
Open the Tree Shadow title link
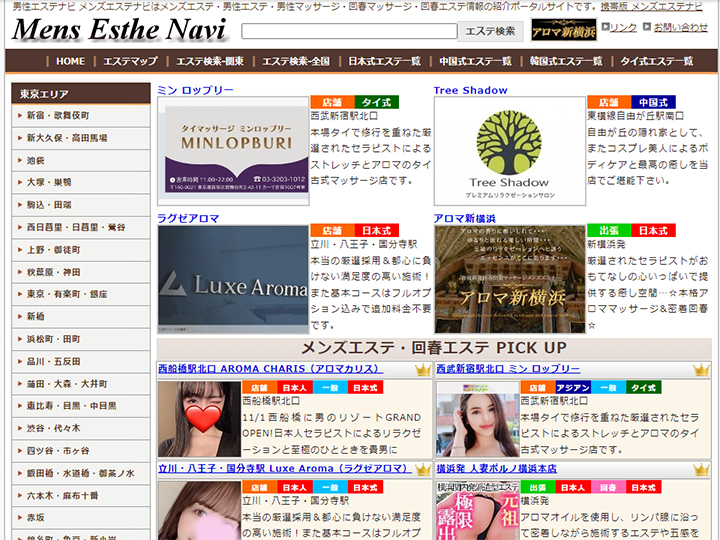(471, 90)
